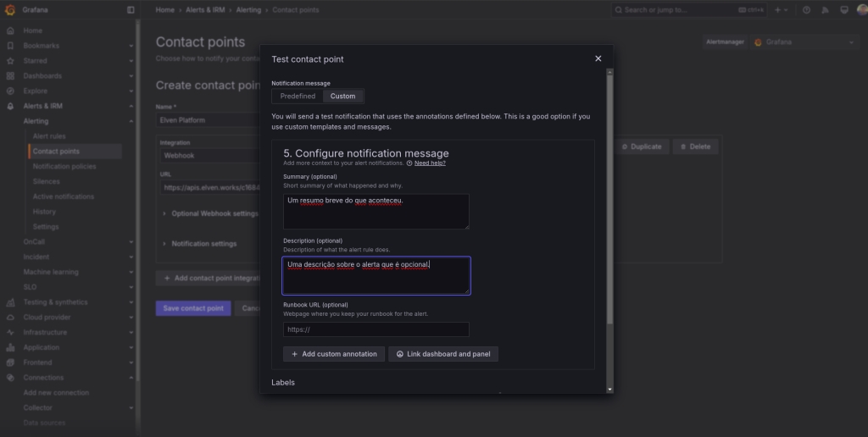Screen dimensions: 868x437
Task: Select the Custom notification message option
Action: click(343, 97)
